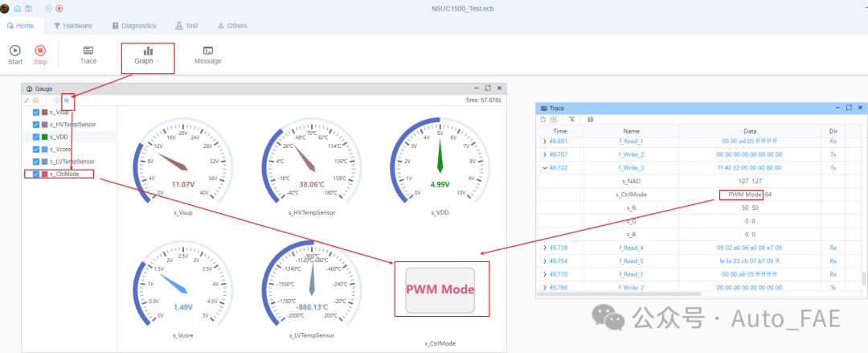The image size is (868, 353).
Task: Expand the trace row at 49.707
Action: (x=544, y=154)
